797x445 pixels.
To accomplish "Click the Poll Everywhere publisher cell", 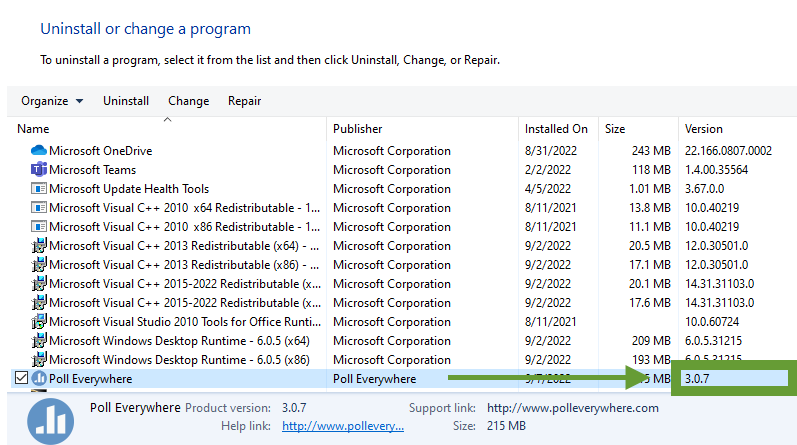I will tap(375, 378).
